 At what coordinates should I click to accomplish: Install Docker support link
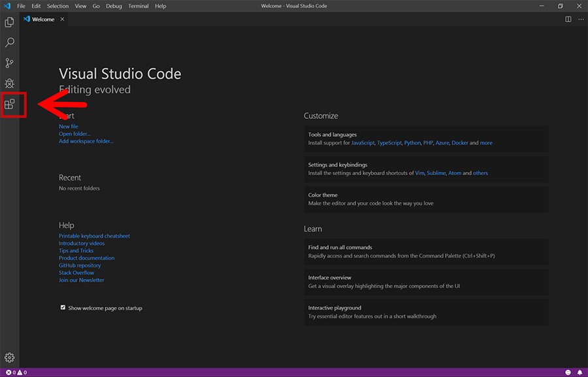460,143
